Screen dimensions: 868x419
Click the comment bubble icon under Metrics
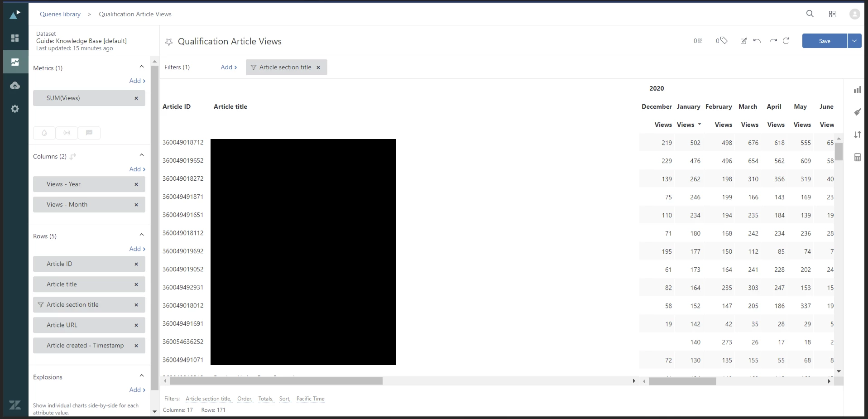pos(89,133)
